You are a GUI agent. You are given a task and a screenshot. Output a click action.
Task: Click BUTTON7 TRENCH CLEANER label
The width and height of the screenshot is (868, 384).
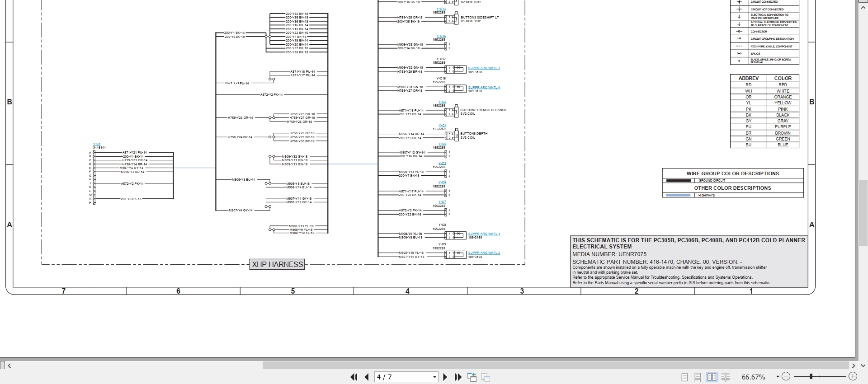pyautogui.click(x=483, y=110)
